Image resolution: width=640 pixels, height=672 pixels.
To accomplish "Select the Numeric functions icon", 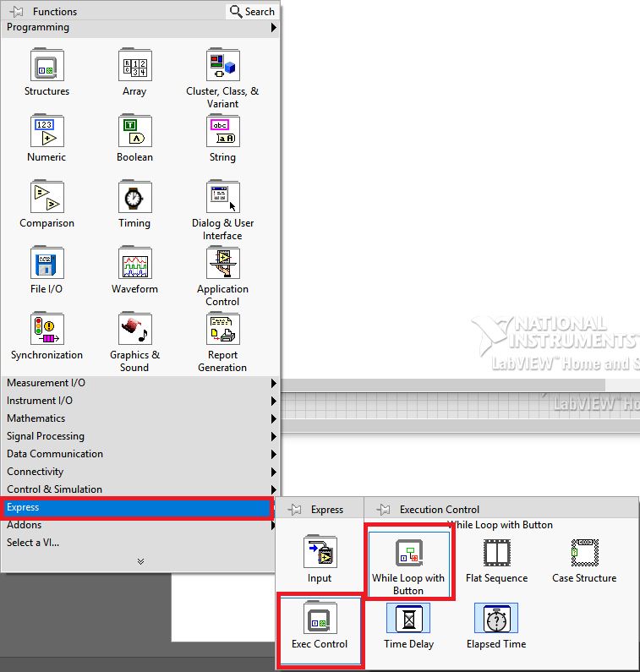I will coord(47,132).
